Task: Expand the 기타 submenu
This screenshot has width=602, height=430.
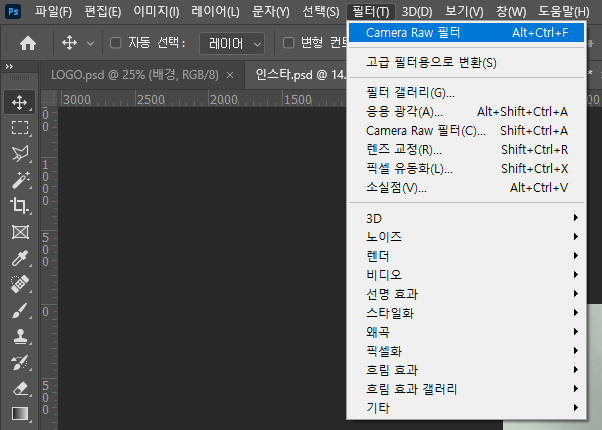Action: coord(466,408)
